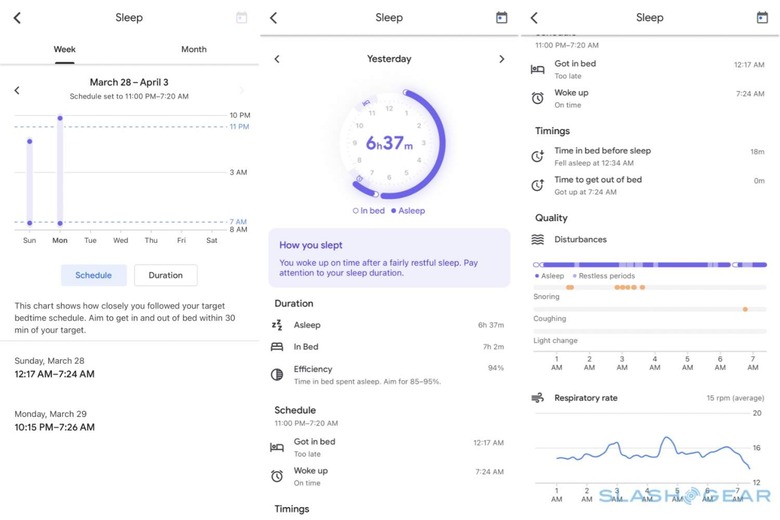Open the Sunday, March 28 sleep entry
The width and height of the screenshot is (780, 520).
pyautogui.click(x=55, y=367)
